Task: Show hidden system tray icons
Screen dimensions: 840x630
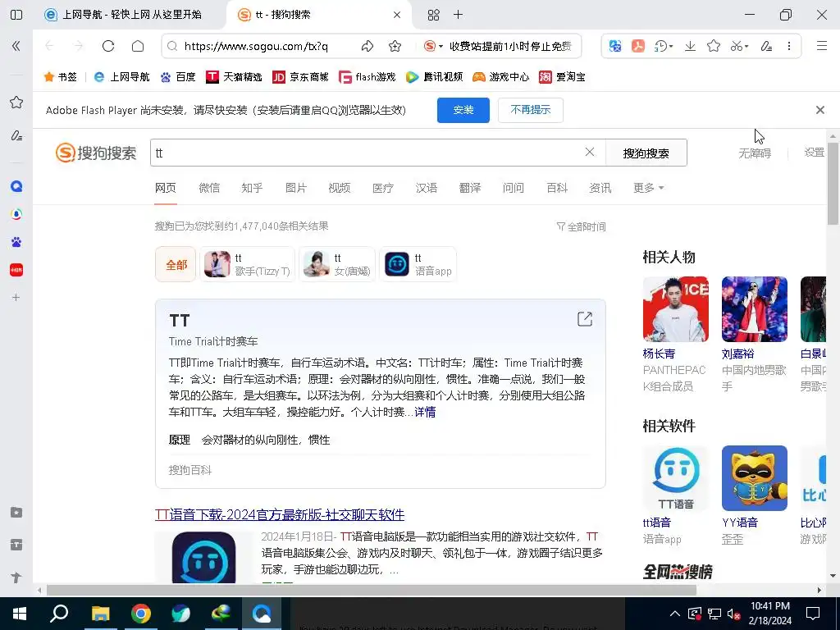Action: (674, 614)
